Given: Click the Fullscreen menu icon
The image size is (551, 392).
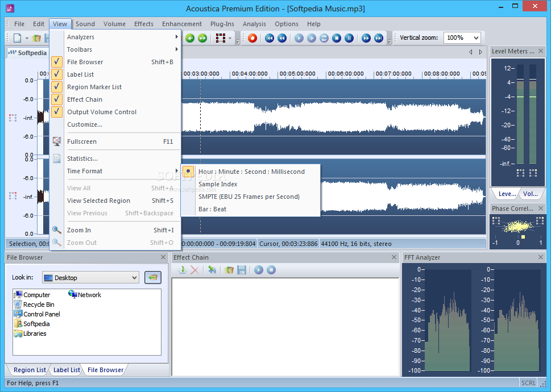Looking at the screenshot, I should (x=56, y=141).
